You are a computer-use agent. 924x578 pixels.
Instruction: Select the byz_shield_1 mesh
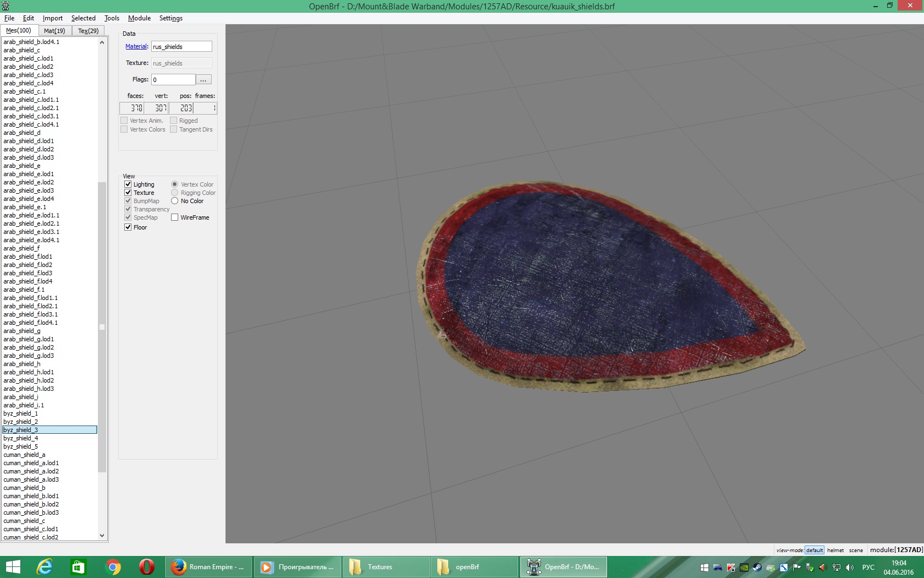(x=50, y=413)
